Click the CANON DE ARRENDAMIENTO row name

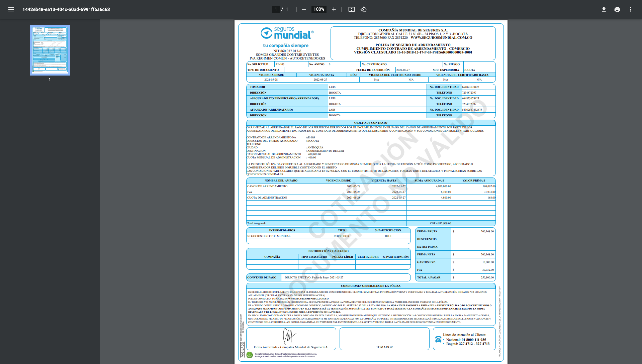pyautogui.click(x=267, y=186)
